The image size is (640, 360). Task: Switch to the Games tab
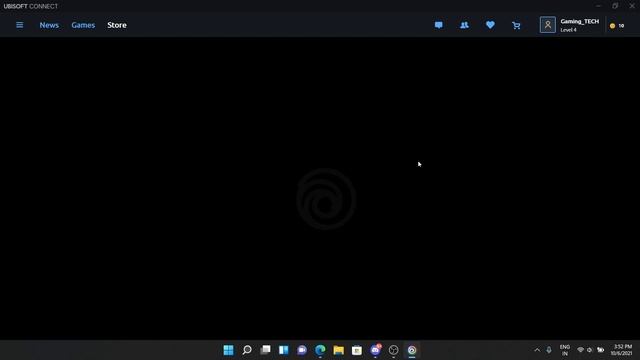pyautogui.click(x=83, y=25)
